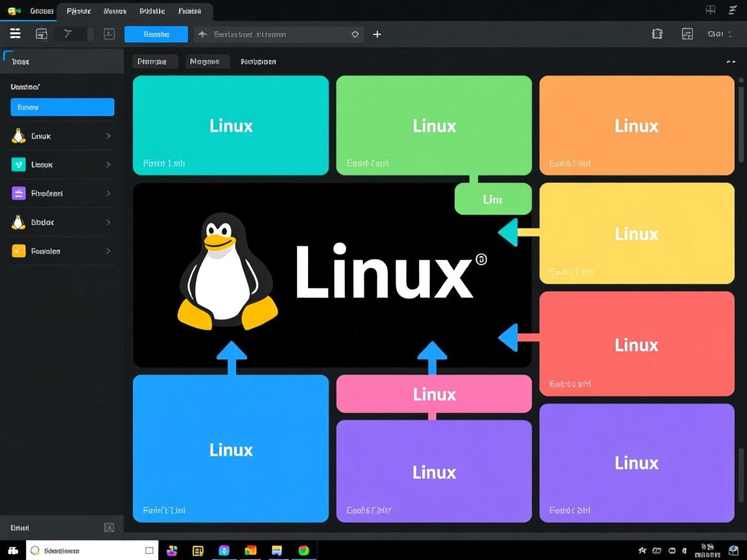The height and width of the screenshot is (560, 747).
Task: Open the export icon left of the blue button
Action: click(x=109, y=34)
